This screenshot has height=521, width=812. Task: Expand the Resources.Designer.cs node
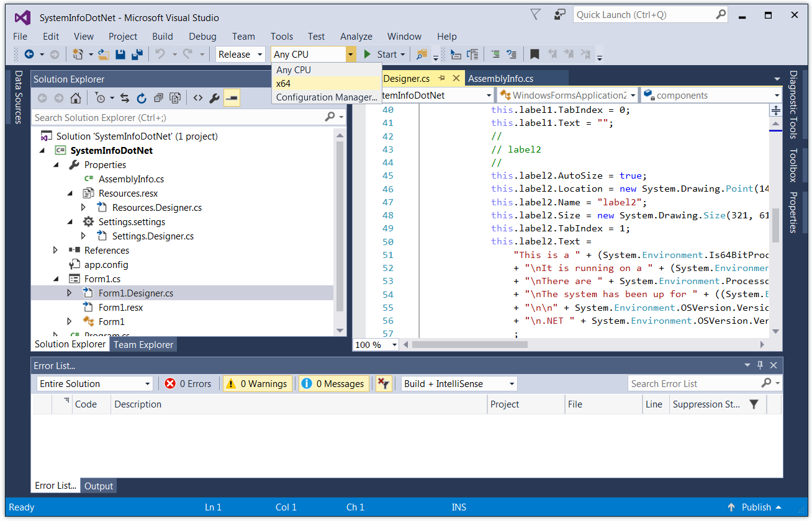(x=83, y=208)
